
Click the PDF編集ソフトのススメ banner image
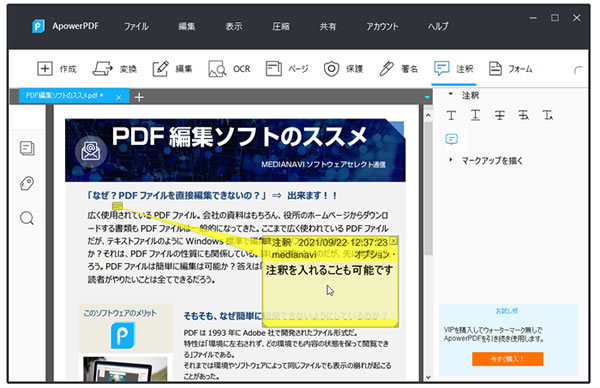click(235, 150)
